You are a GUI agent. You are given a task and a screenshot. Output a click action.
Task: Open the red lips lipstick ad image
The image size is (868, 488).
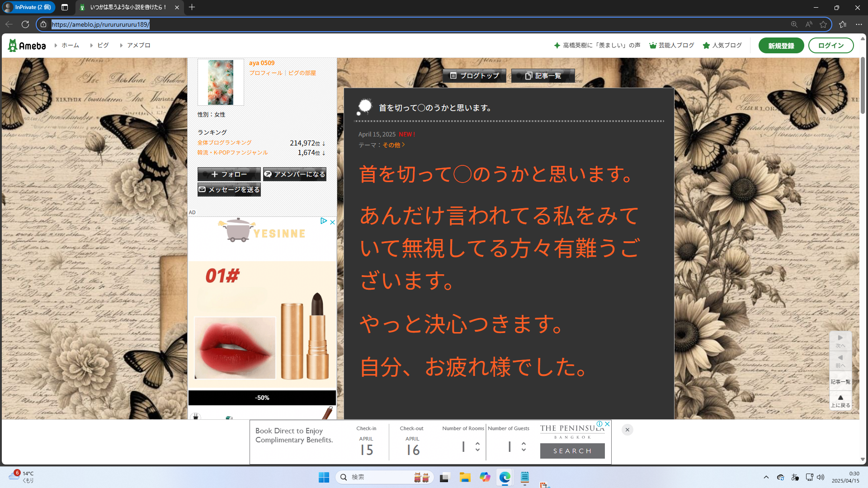[x=235, y=348]
